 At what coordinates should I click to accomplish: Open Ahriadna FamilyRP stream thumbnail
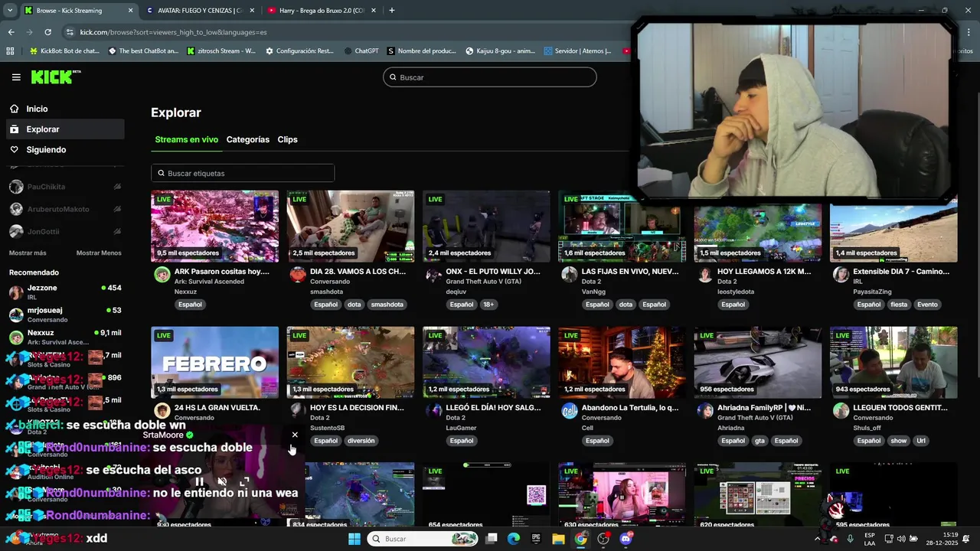click(x=757, y=363)
